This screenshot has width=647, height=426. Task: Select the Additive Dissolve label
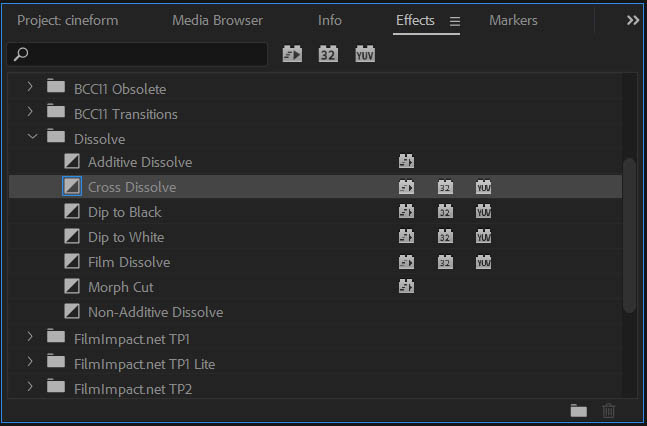pos(140,162)
